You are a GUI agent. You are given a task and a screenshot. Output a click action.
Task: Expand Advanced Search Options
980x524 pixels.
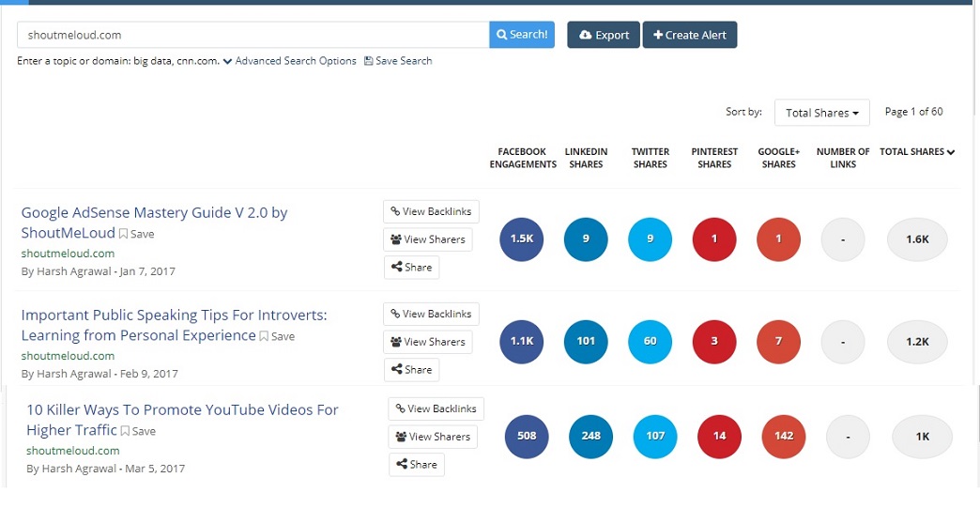290,61
